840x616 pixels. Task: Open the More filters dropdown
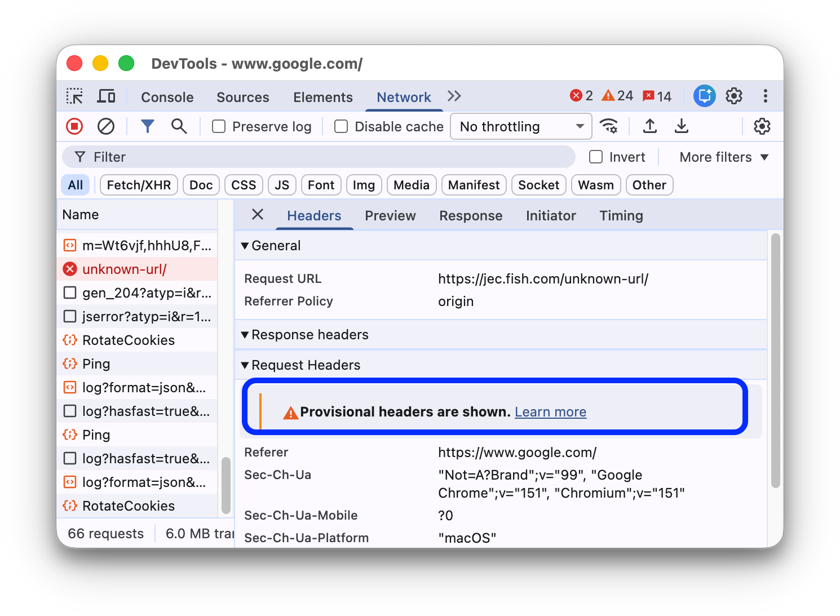pyautogui.click(x=724, y=157)
